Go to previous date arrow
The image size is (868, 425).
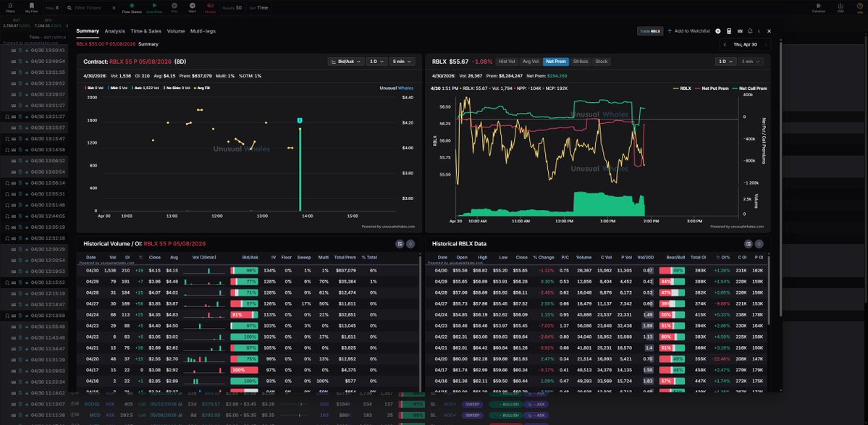725,44
